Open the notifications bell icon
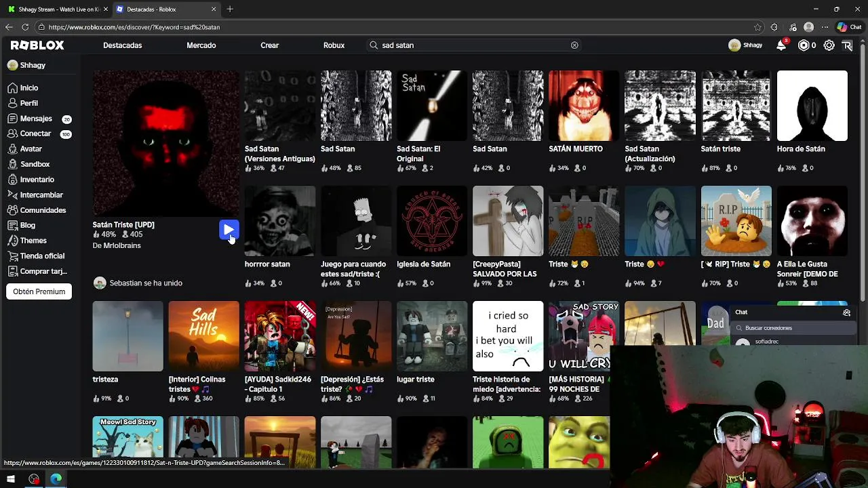 point(781,45)
